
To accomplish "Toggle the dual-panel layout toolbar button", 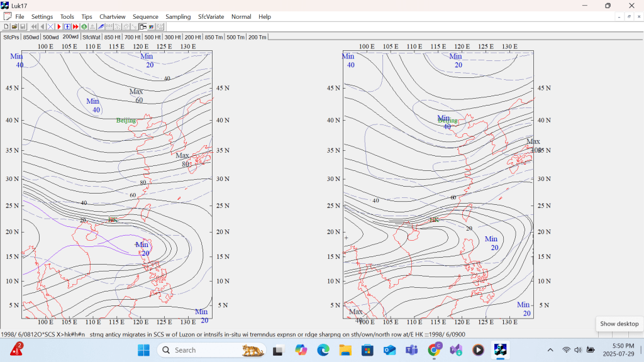I will pyautogui.click(x=143, y=27).
